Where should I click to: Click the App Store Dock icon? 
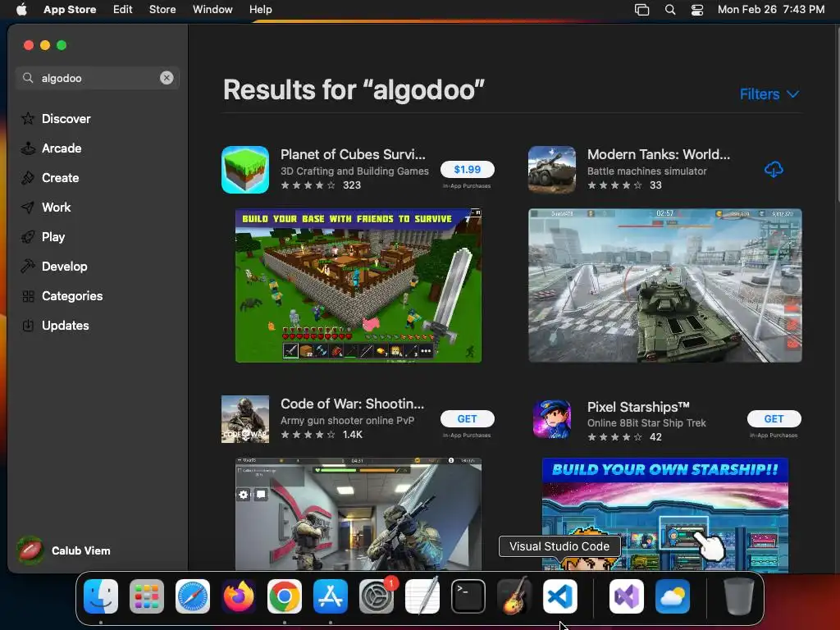[x=331, y=596]
